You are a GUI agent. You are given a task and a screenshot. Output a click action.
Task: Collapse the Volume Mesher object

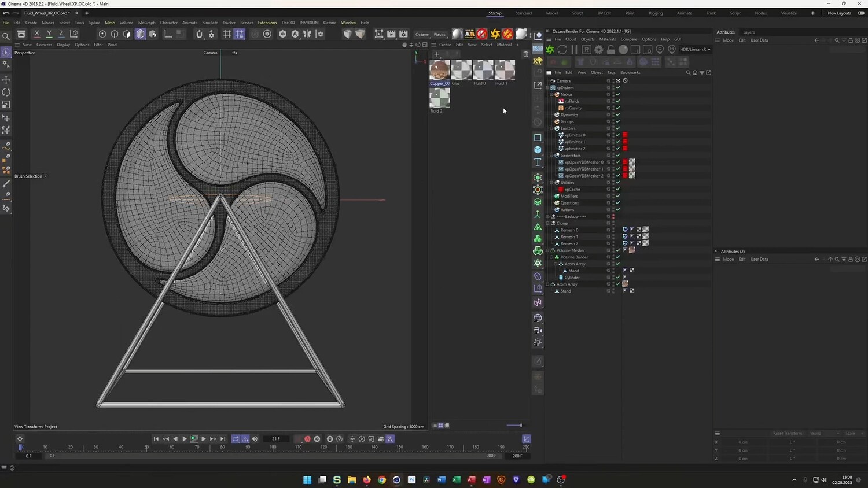547,250
